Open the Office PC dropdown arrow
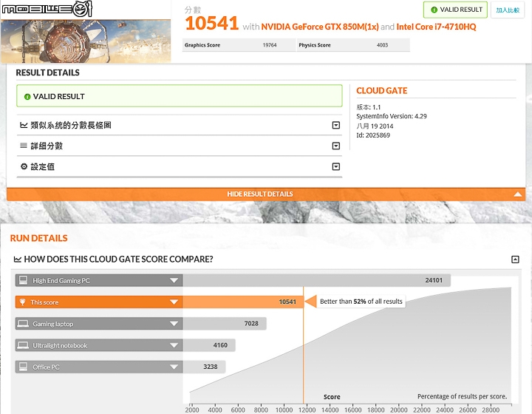 174,367
